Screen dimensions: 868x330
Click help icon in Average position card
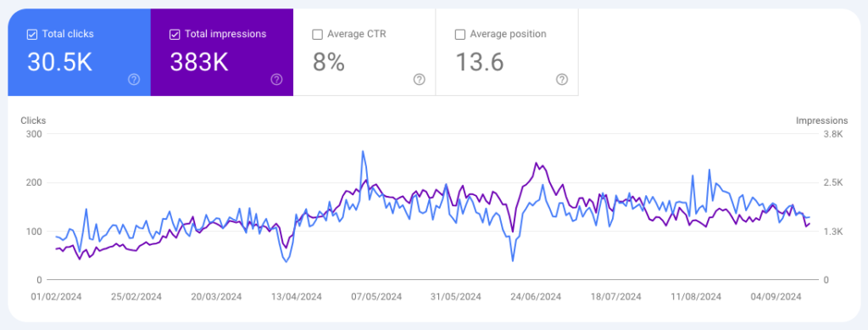coord(562,80)
